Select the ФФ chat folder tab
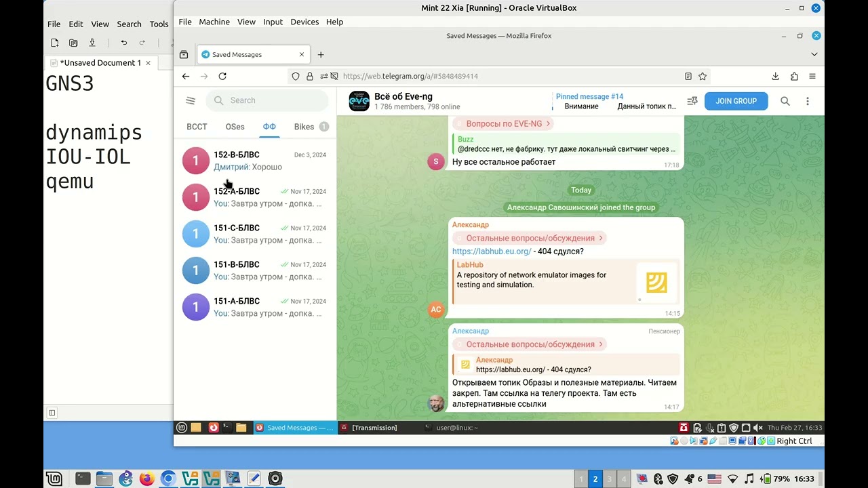 pos(269,127)
